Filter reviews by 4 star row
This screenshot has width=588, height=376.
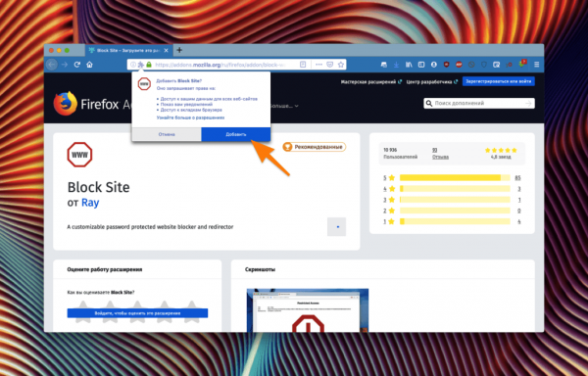click(x=452, y=189)
